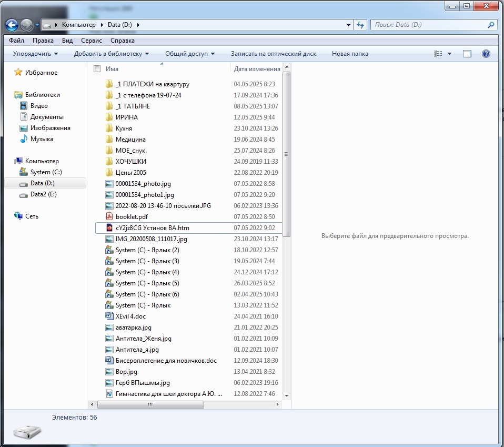This screenshot has width=504, height=447.
Task: Expand the arrow before Компьютер in the address bar
Action: click(56, 25)
